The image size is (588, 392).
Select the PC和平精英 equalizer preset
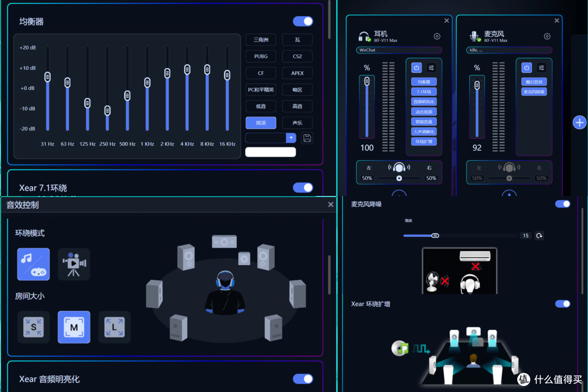(261, 90)
